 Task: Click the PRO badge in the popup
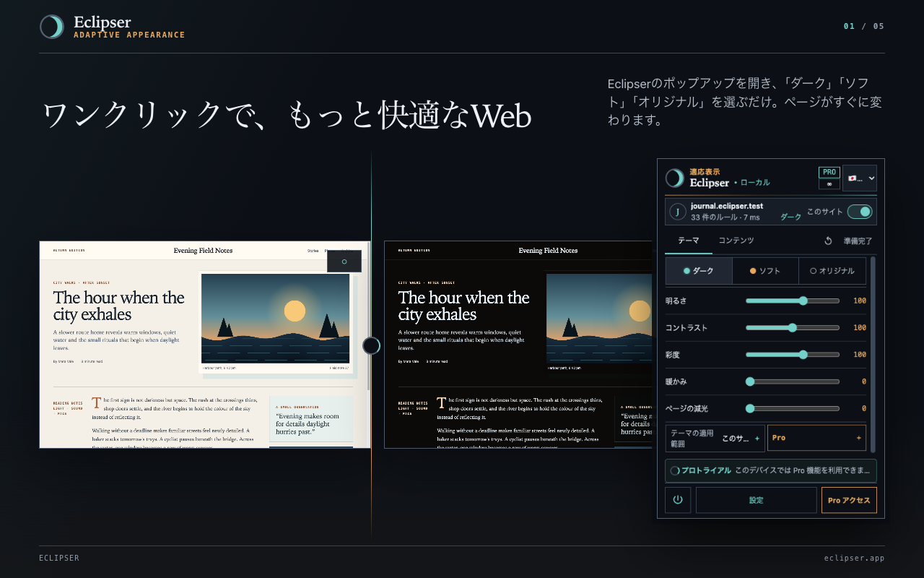[829, 172]
